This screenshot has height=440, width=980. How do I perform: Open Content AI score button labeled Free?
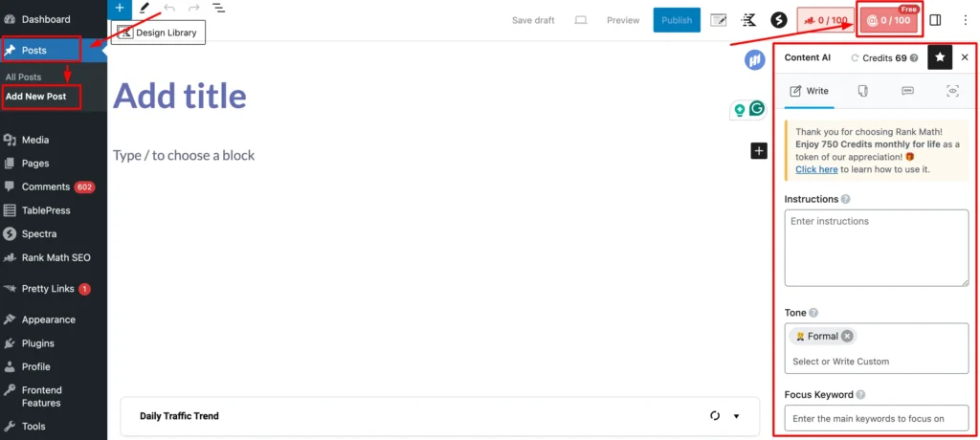(889, 20)
